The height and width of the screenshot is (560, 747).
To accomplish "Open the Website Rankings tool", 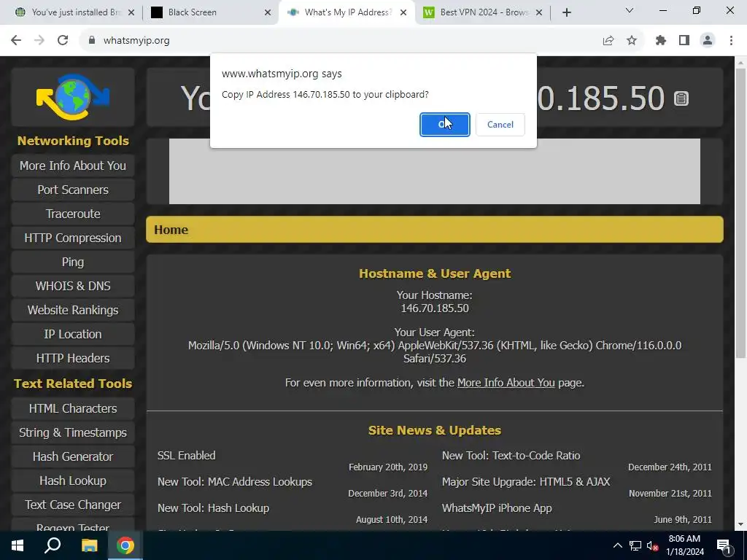I will [73, 310].
